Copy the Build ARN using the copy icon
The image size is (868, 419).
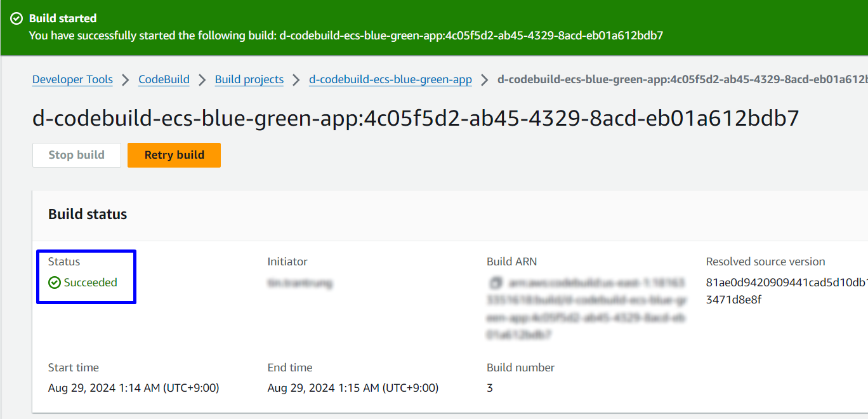click(496, 282)
